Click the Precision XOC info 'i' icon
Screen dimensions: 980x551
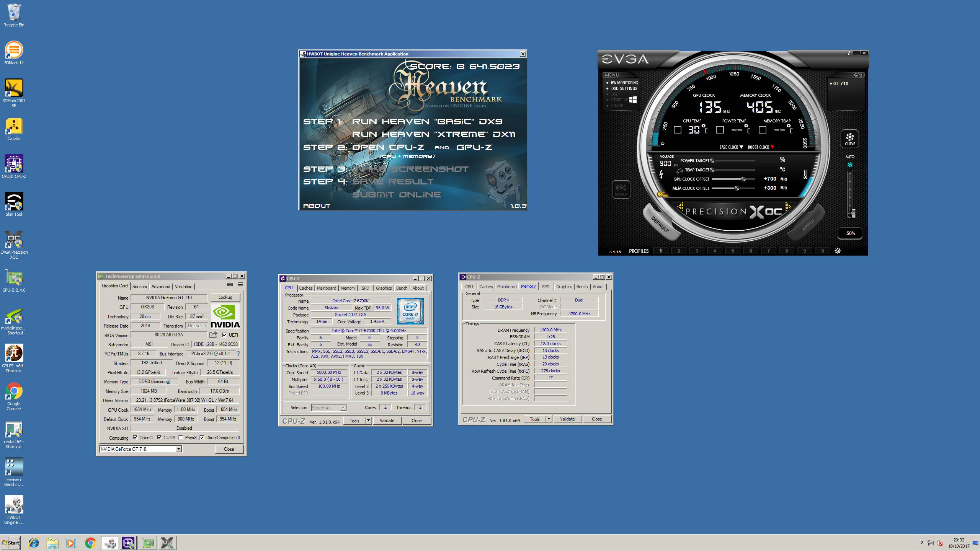(x=849, y=53)
